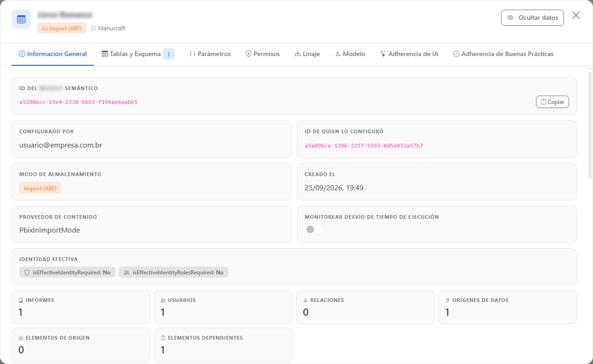The width and height of the screenshot is (593, 364).
Task: Click the Import (ABF) storage mode badge
Action: tap(40, 188)
